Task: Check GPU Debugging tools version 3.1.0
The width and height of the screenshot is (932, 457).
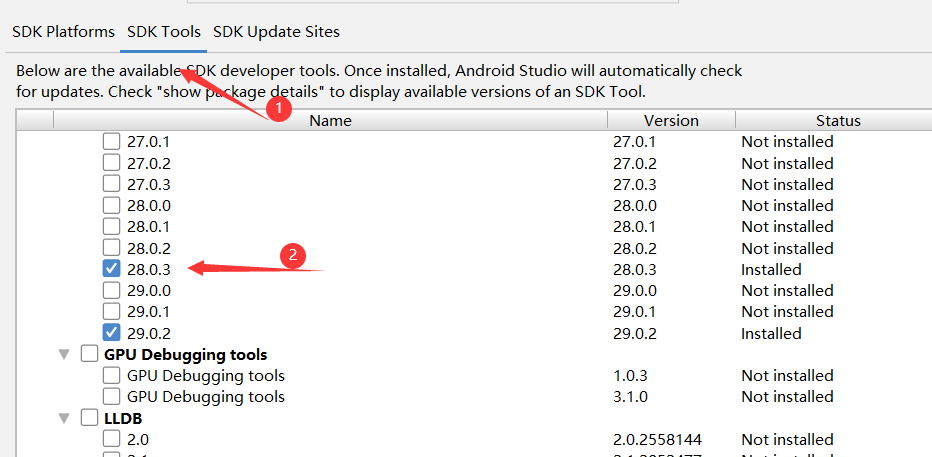Action: click(x=111, y=396)
